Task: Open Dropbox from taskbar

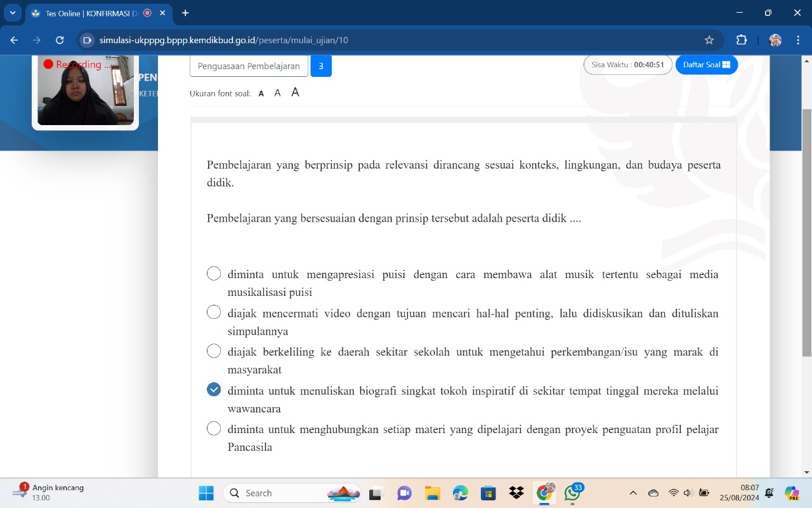Action: click(x=516, y=493)
